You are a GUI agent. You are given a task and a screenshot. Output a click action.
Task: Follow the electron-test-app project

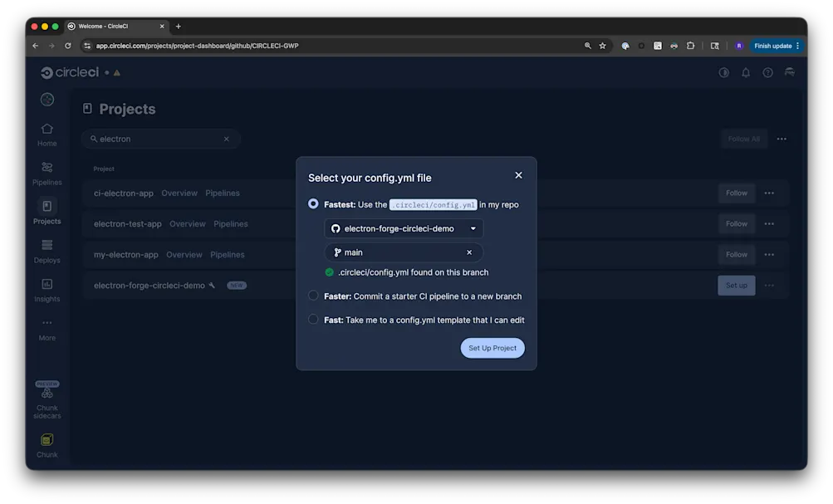click(x=737, y=224)
